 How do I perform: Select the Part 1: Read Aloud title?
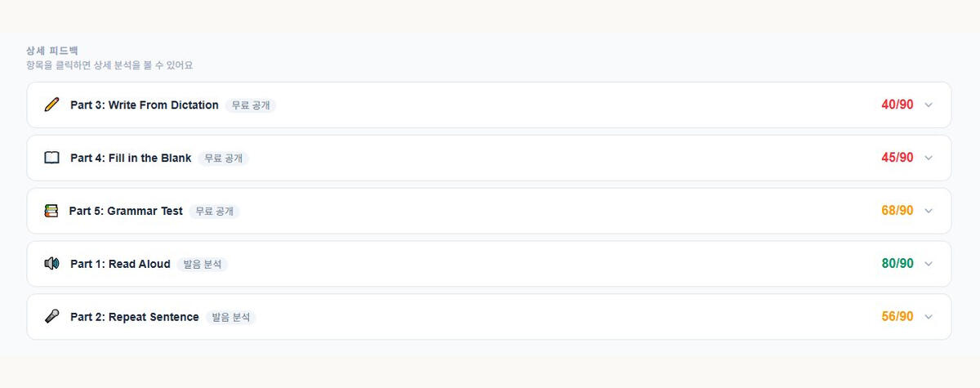pyautogui.click(x=120, y=264)
